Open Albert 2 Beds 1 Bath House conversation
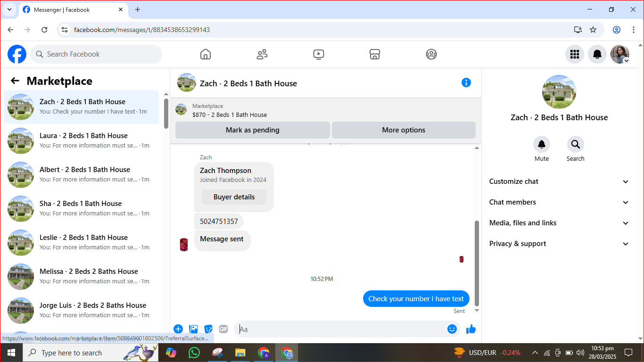The width and height of the screenshot is (644, 362). click(82, 175)
